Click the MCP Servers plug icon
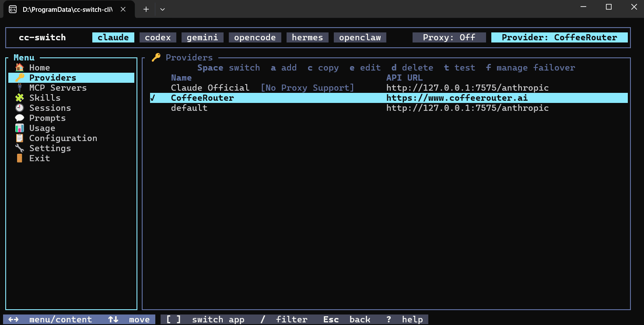 [19, 88]
